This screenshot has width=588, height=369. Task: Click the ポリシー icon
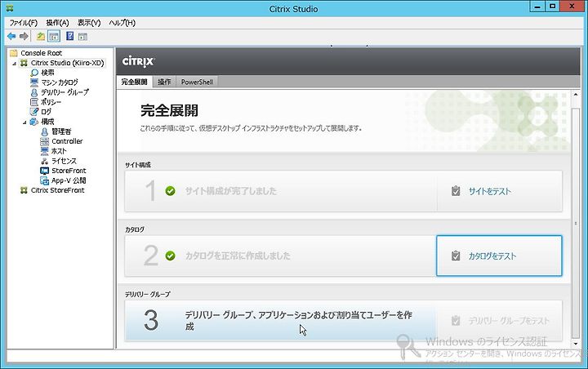[x=34, y=102]
